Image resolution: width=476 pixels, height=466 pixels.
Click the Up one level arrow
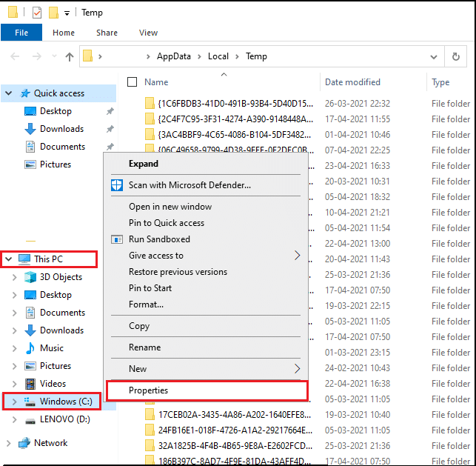tap(70, 56)
